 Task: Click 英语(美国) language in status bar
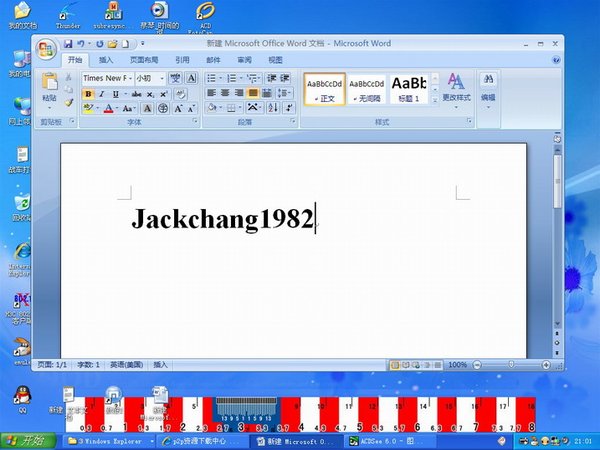pyautogui.click(x=127, y=365)
